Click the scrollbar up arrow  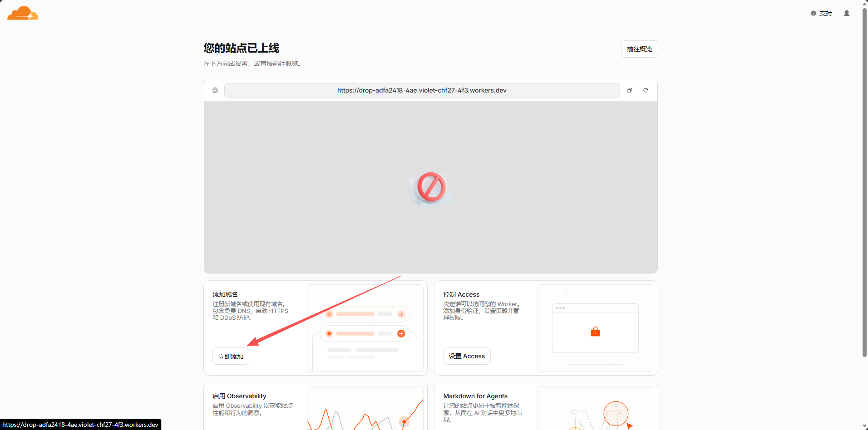(x=864, y=3)
